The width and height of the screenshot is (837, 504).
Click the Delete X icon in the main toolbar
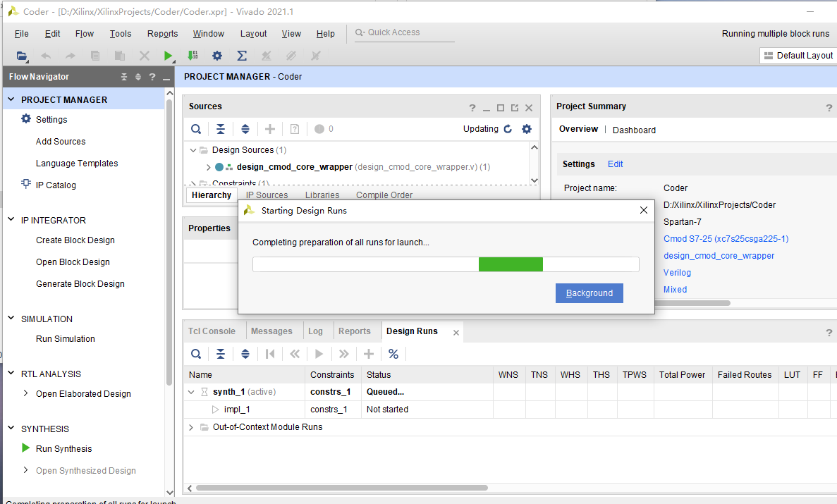click(x=144, y=56)
